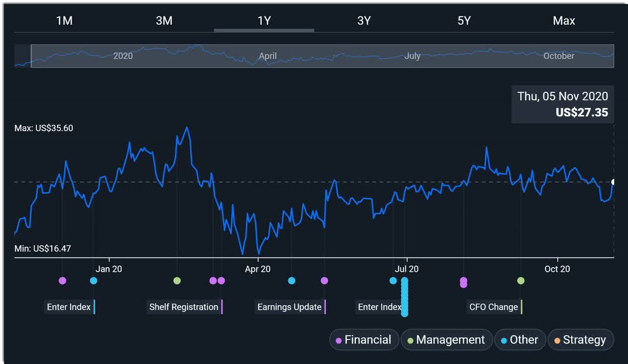This screenshot has width=628, height=364.
Task: Open the Earnings Update event label
Action: tap(290, 307)
